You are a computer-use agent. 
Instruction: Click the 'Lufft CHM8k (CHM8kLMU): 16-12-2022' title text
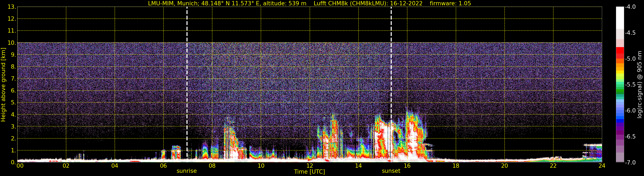tap(368, 3)
